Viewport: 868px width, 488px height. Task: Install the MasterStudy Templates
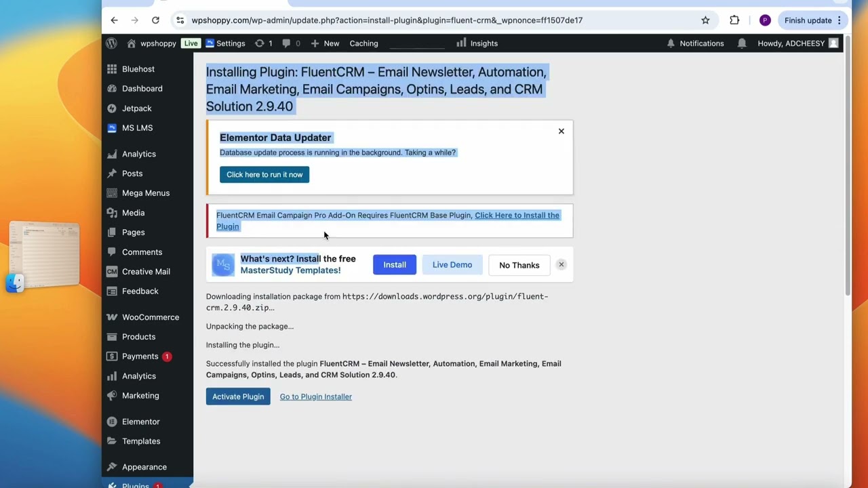click(x=395, y=265)
